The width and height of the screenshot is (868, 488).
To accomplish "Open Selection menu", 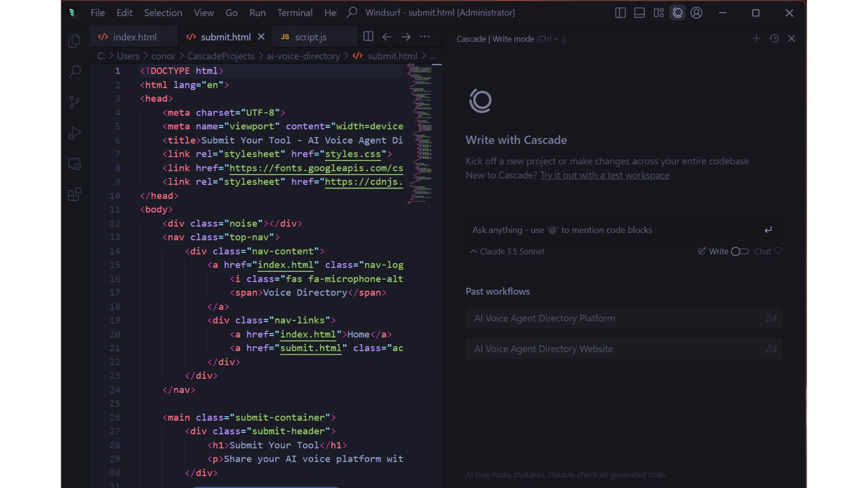I will click(x=163, y=13).
